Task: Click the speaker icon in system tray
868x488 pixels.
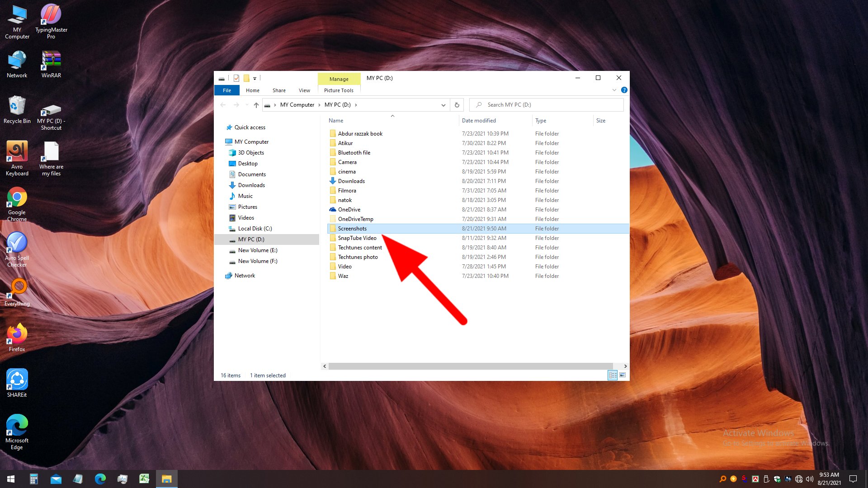Action: (x=810, y=479)
